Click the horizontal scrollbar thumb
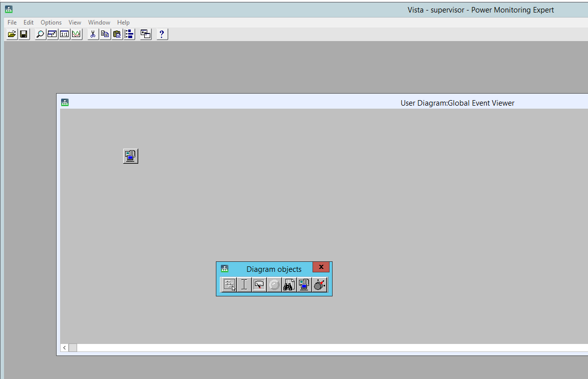This screenshot has height=379, width=588. (x=73, y=348)
